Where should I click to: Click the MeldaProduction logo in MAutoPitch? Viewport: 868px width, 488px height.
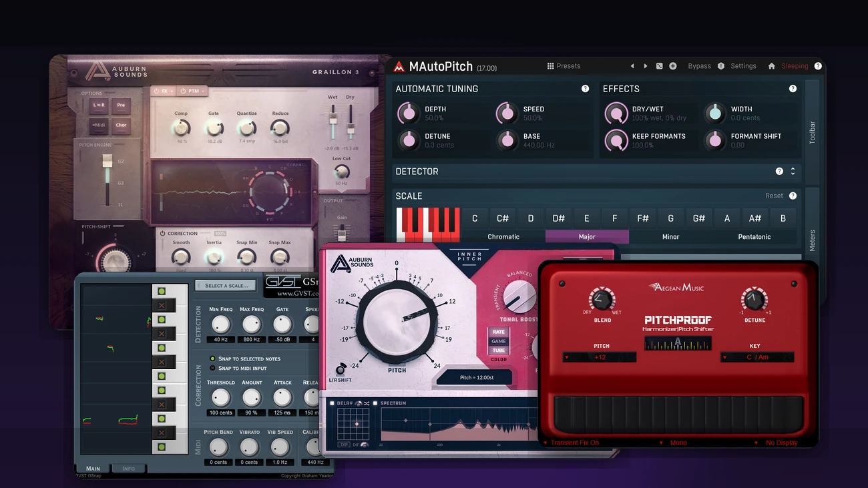coord(399,67)
